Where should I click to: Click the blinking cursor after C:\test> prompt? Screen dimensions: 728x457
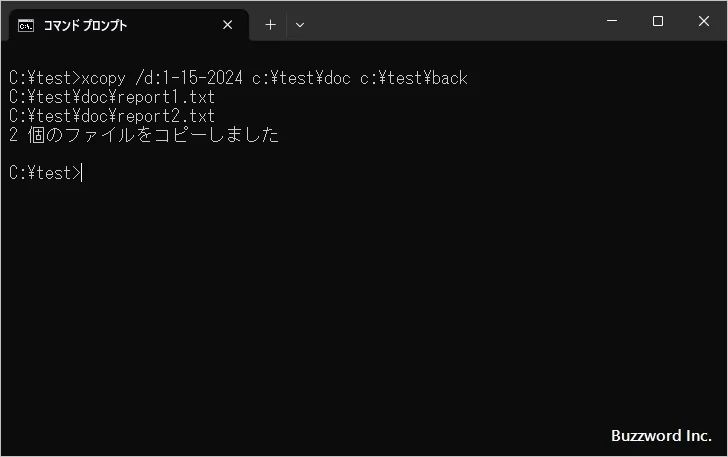(83, 173)
